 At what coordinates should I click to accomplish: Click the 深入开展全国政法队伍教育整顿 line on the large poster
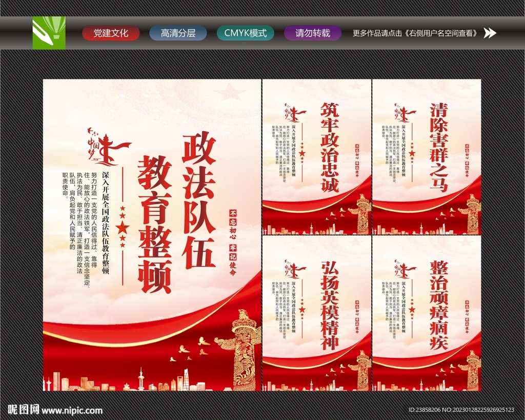(x=106, y=223)
